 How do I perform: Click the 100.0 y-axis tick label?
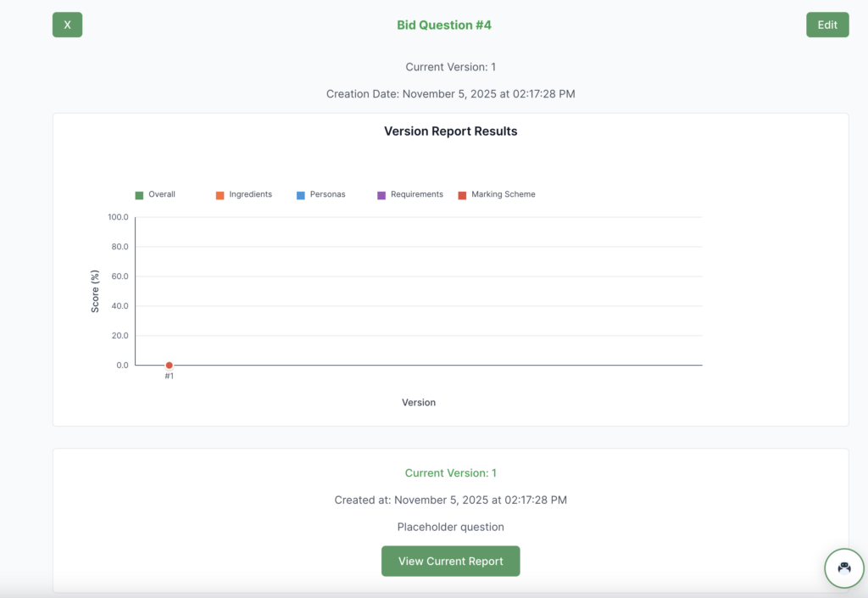click(118, 217)
